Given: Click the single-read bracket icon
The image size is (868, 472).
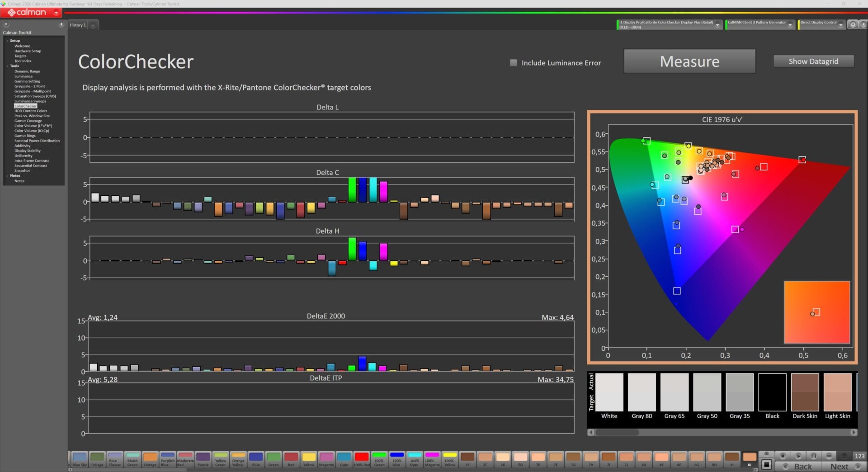Looking at the screenshot, I should [814, 456].
